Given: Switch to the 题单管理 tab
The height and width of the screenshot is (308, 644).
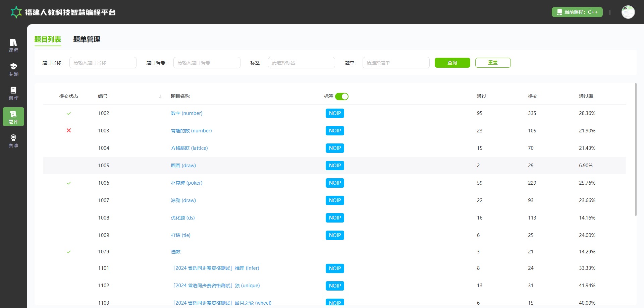Looking at the screenshot, I should (x=87, y=40).
